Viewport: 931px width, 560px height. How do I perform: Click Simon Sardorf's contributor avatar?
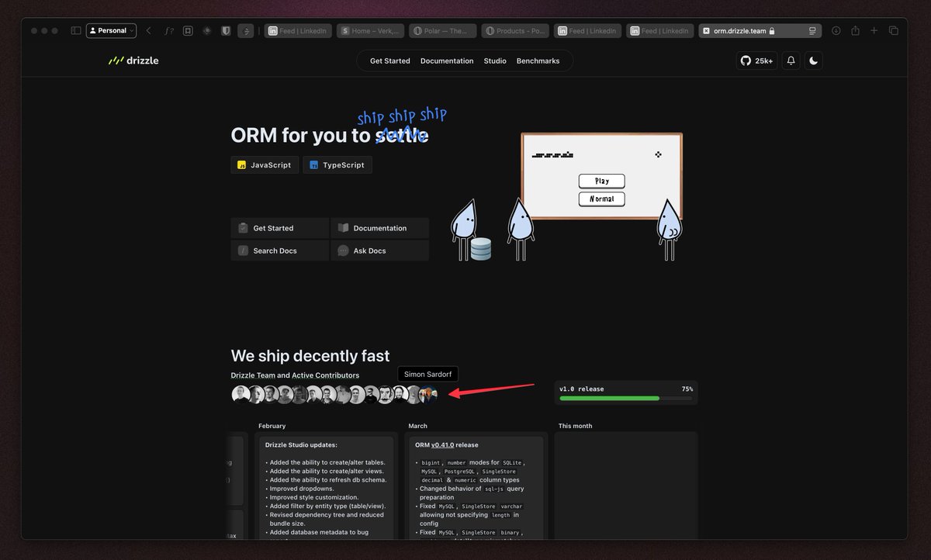coord(427,394)
